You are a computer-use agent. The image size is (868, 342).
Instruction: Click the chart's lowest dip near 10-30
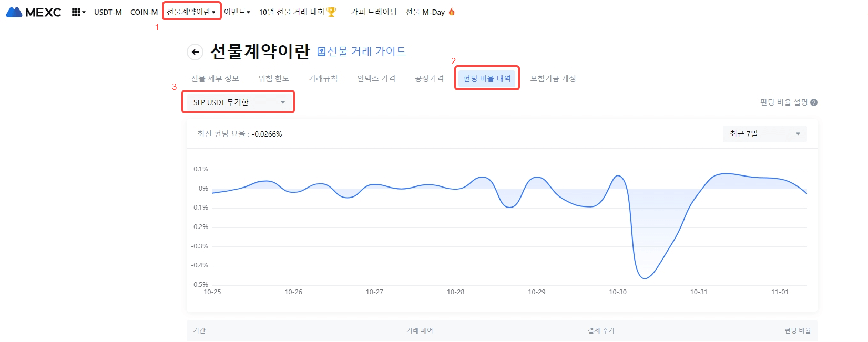[645, 278]
